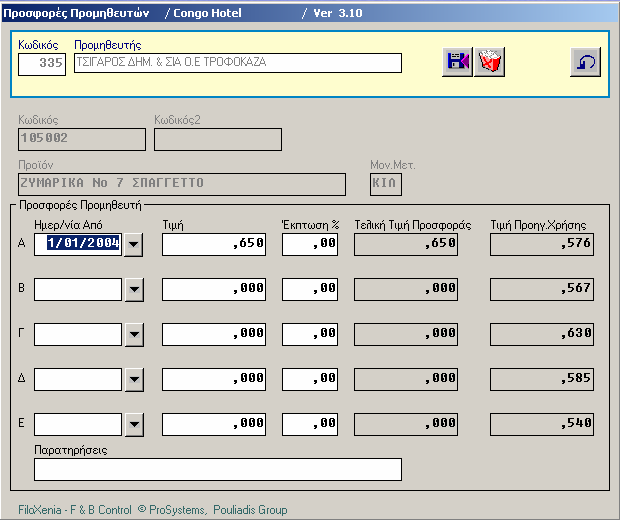The image size is (620, 520).
Task: Click the delete trash bin icon
Action: (490, 62)
